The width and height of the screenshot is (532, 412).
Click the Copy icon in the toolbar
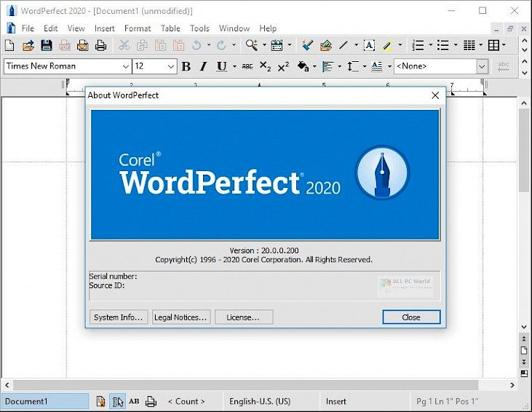point(142,45)
